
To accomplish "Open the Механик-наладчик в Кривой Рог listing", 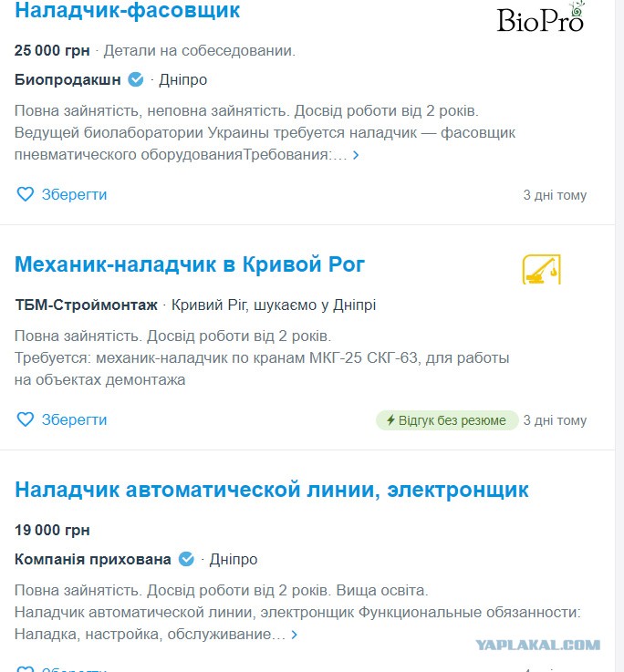I will (190, 264).
